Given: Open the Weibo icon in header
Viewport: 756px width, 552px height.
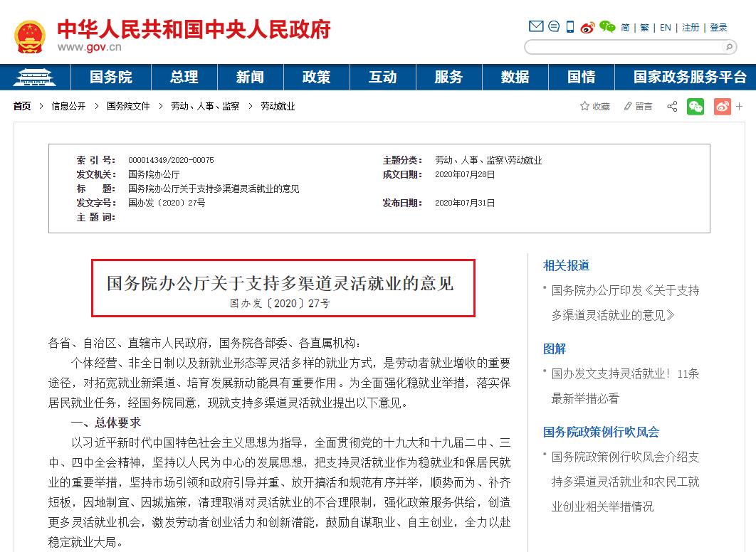Looking at the screenshot, I should (587, 28).
